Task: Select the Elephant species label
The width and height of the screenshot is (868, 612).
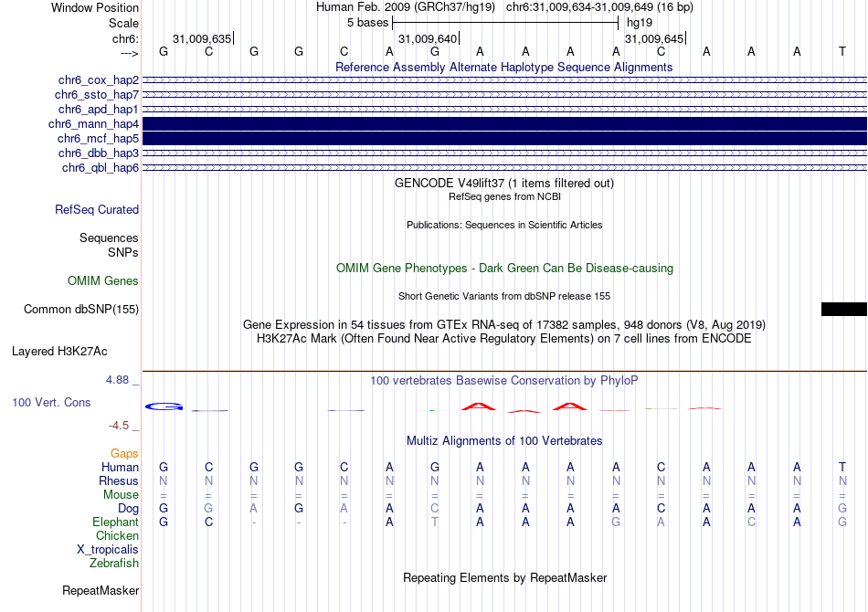Action: (x=116, y=522)
